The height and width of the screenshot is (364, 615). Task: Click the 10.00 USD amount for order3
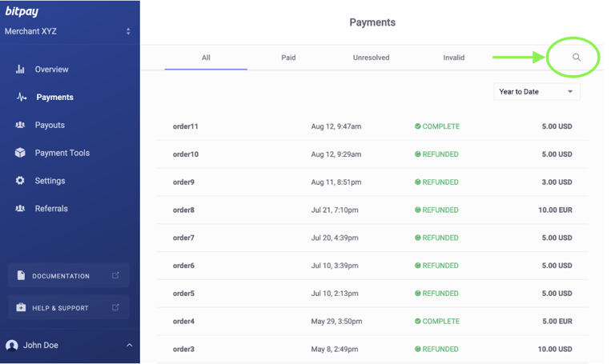(x=555, y=349)
